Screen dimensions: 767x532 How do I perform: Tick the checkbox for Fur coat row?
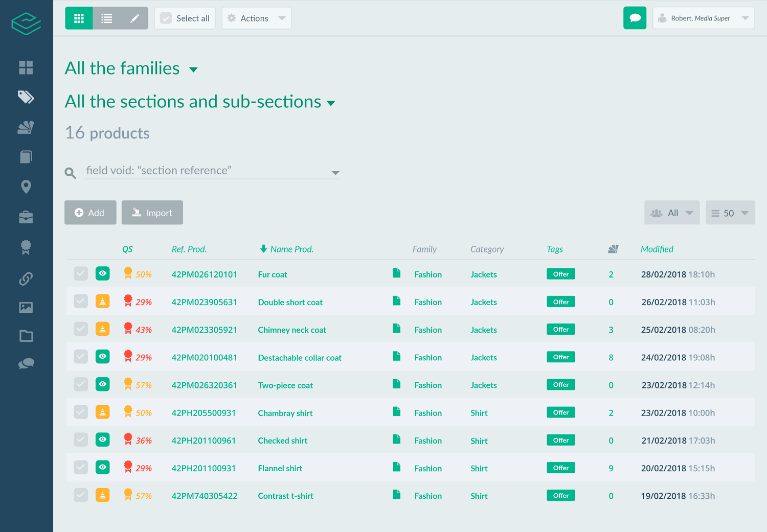point(81,274)
